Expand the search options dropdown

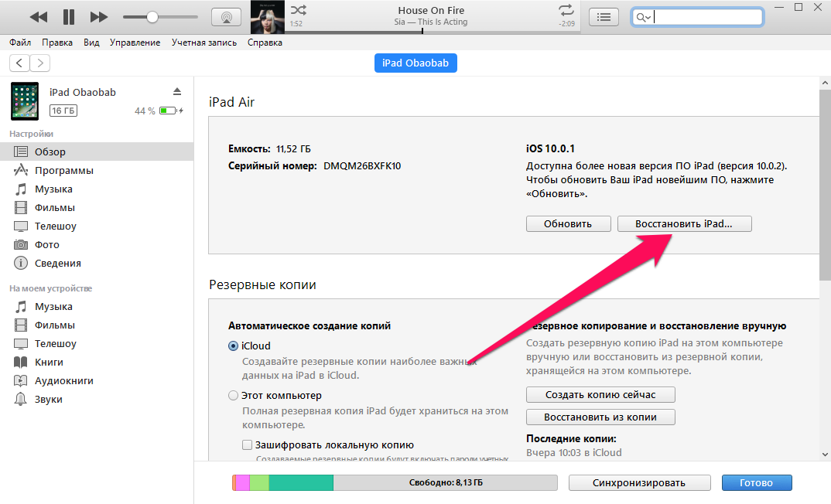tap(645, 17)
